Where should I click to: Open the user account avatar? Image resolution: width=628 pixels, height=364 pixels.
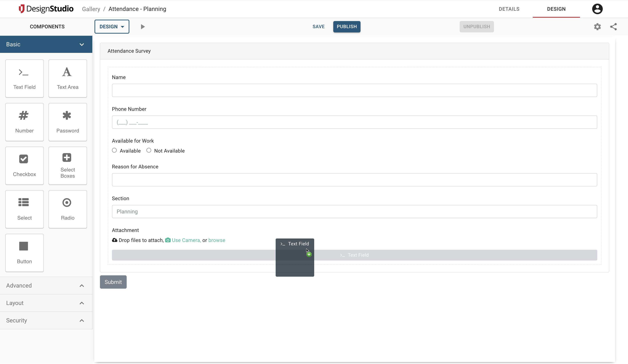point(597,9)
